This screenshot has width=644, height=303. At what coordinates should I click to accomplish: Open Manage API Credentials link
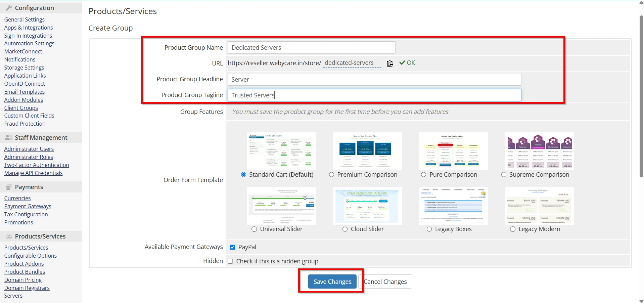point(34,173)
